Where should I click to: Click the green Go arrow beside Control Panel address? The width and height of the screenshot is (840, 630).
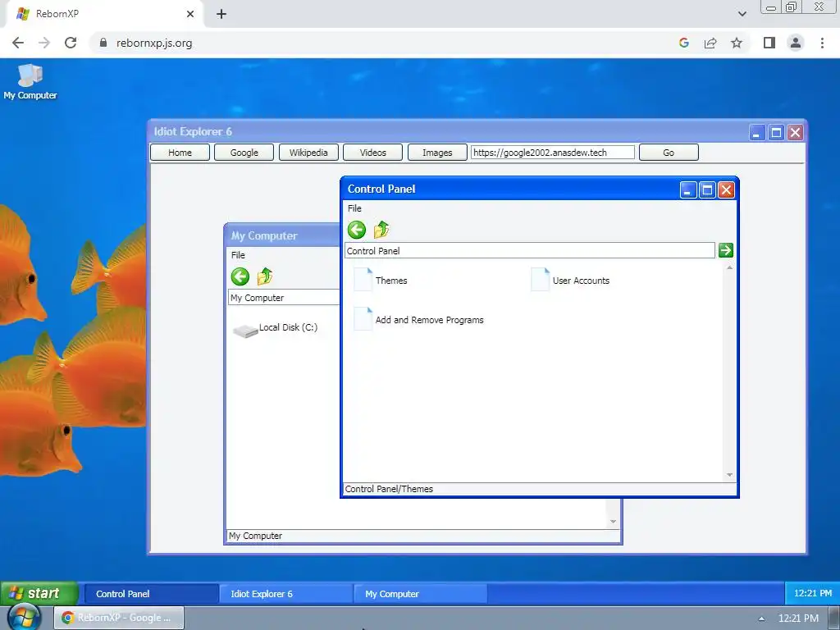click(x=725, y=250)
